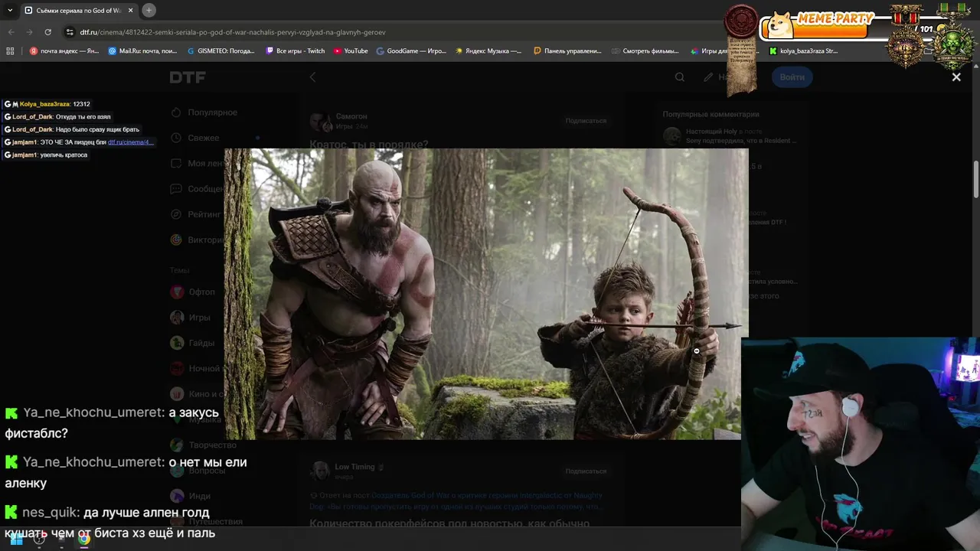
Task: Open the YouTube bookmark
Action: pyautogui.click(x=351, y=51)
